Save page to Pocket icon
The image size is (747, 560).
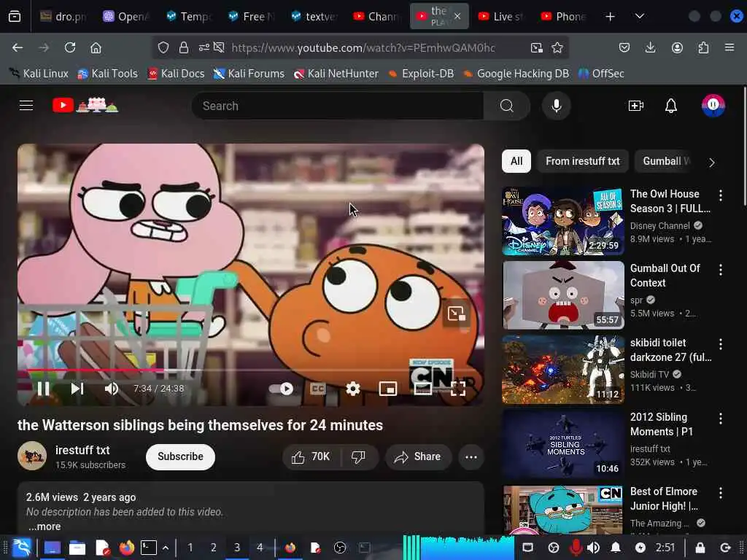point(624,47)
